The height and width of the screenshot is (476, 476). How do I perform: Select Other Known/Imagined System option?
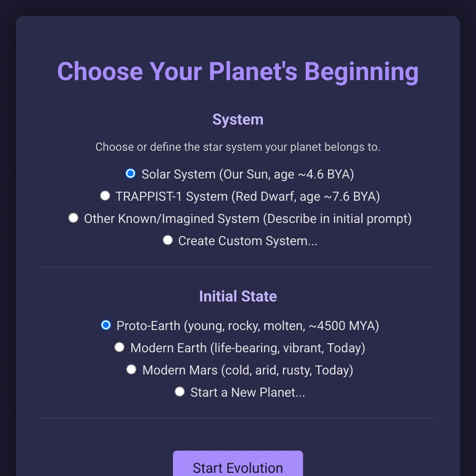pos(73,217)
